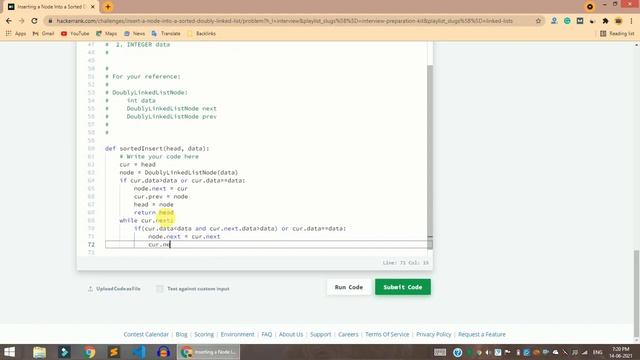Open the About Us footer link
The width and height of the screenshot is (640, 360).
[291, 334]
